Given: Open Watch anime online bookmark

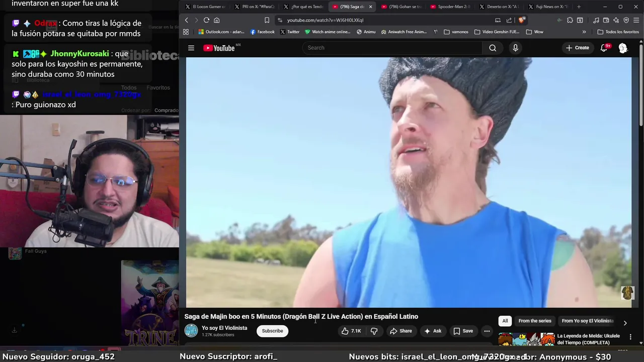Looking at the screenshot, I should click(x=327, y=32).
